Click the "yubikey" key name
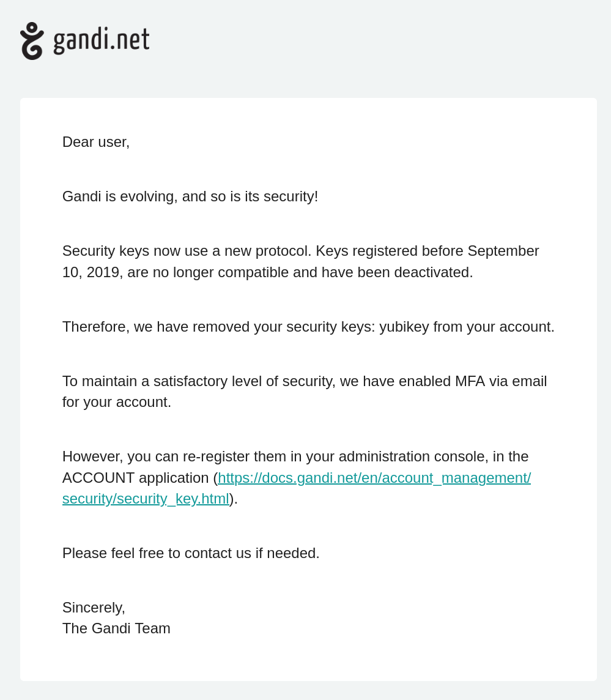611x700 pixels. [x=404, y=327]
